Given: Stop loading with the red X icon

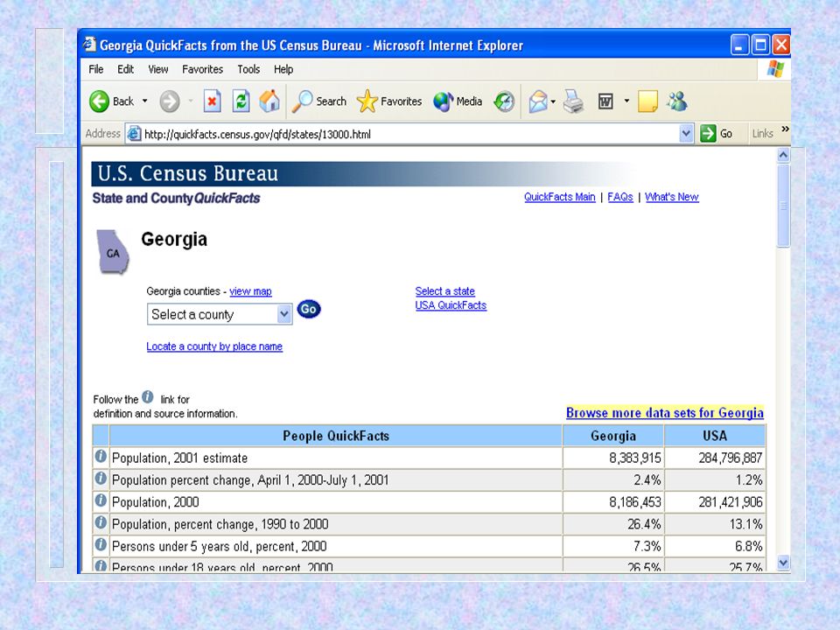Looking at the screenshot, I should tap(212, 101).
